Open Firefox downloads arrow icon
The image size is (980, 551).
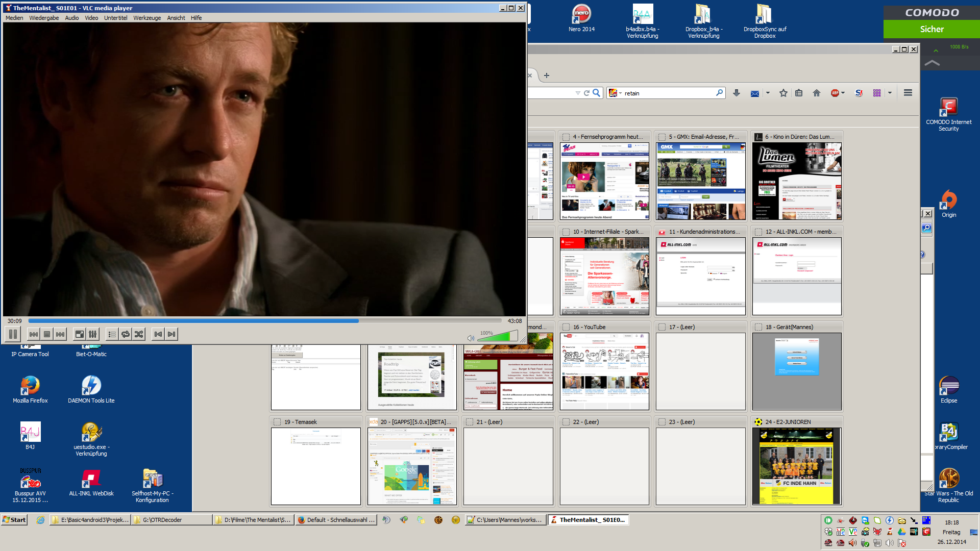[736, 93]
